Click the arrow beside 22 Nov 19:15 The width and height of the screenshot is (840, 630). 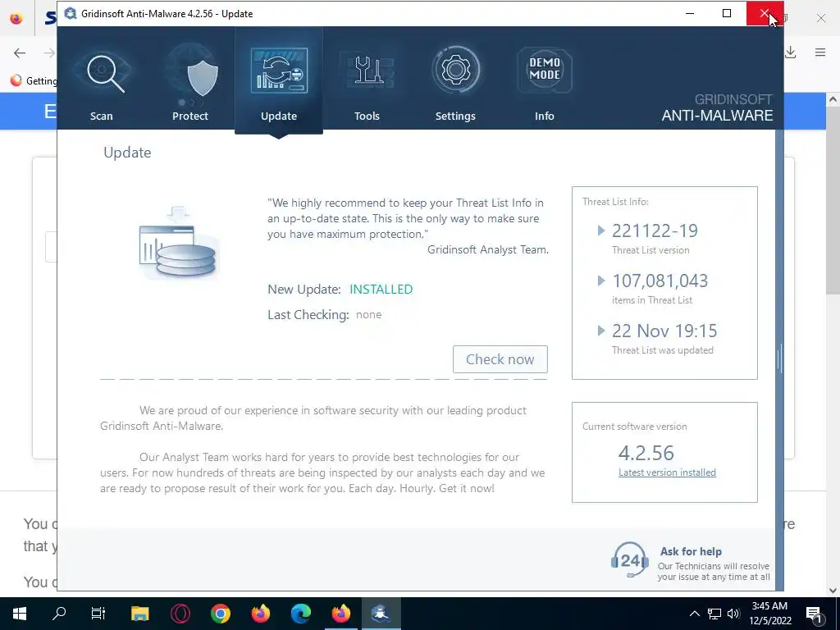pyautogui.click(x=601, y=331)
